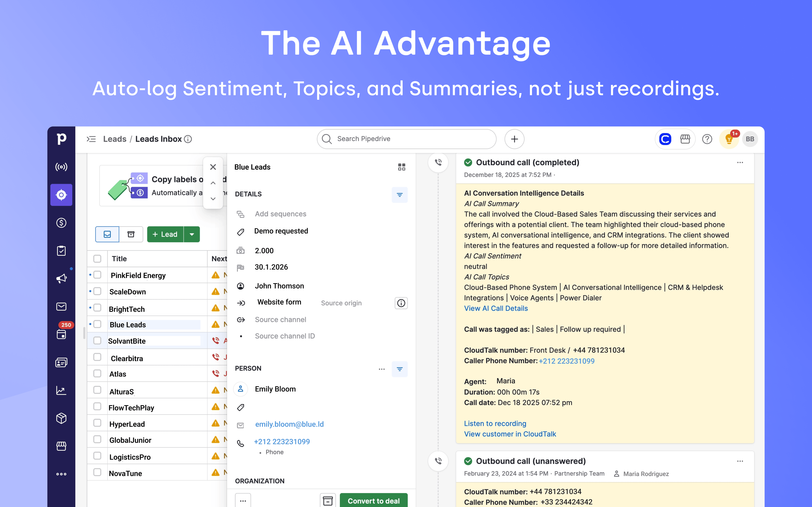
Task: Check the checkbox on the Blue Leads row
Action: pos(97,324)
